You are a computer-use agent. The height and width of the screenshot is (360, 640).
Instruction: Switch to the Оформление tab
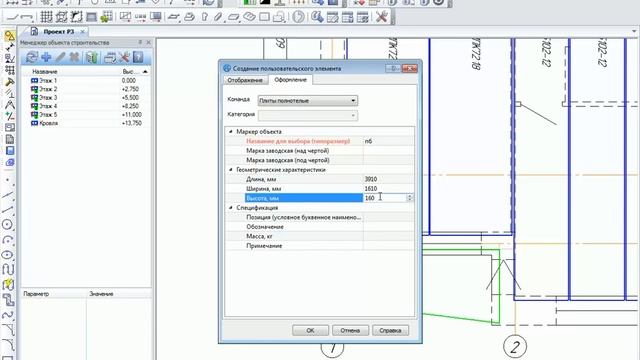290,80
